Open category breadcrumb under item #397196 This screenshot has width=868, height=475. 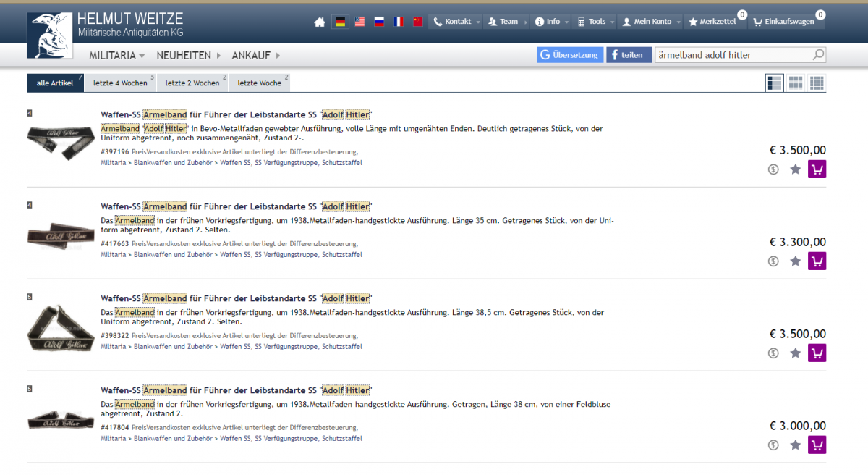click(231, 163)
